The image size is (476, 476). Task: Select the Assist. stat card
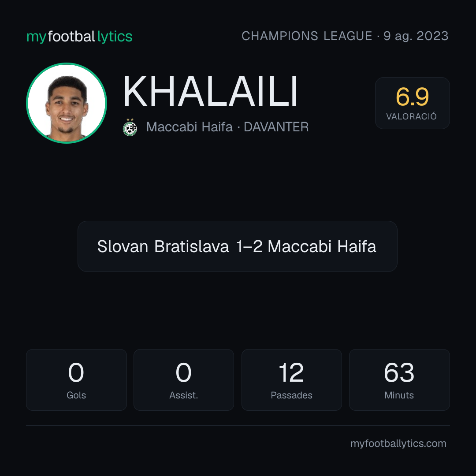coord(184,380)
